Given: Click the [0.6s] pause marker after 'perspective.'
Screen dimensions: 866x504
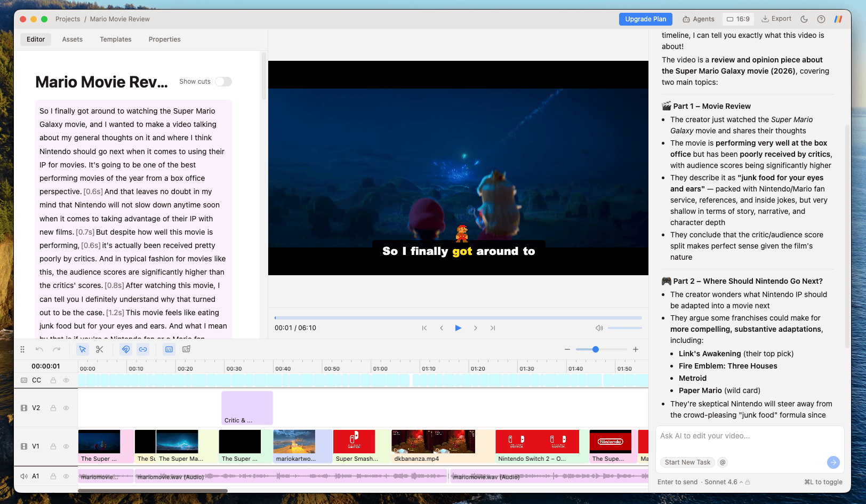Looking at the screenshot, I should point(93,191).
